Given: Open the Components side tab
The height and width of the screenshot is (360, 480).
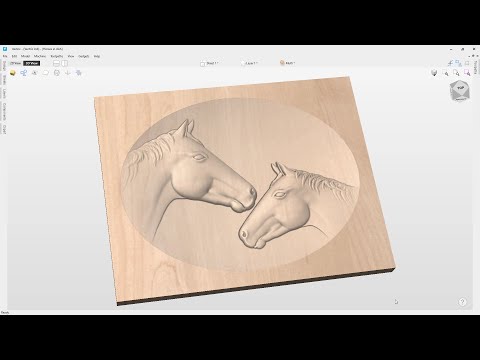Looking at the screenshot, I should (x=4, y=112).
